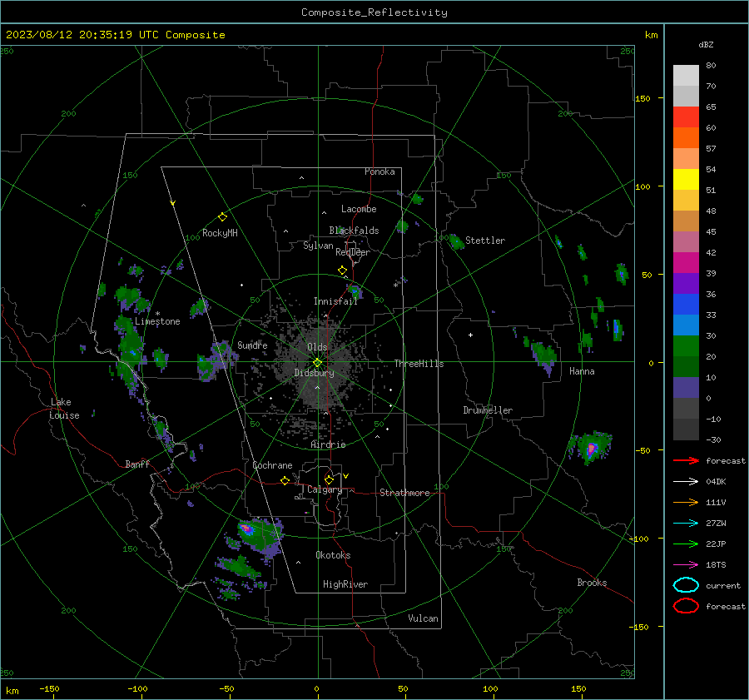Click the Sundre town label
Image resolution: width=749 pixels, height=700 pixels.
point(252,345)
